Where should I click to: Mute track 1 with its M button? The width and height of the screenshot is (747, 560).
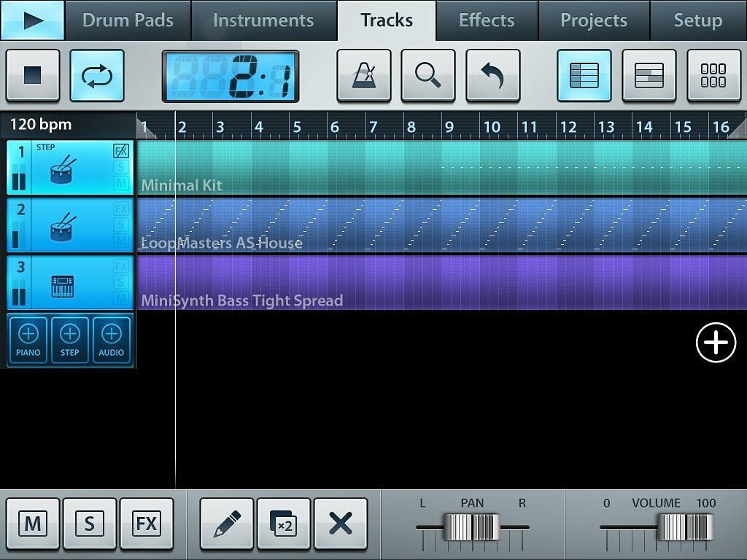[121, 183]
